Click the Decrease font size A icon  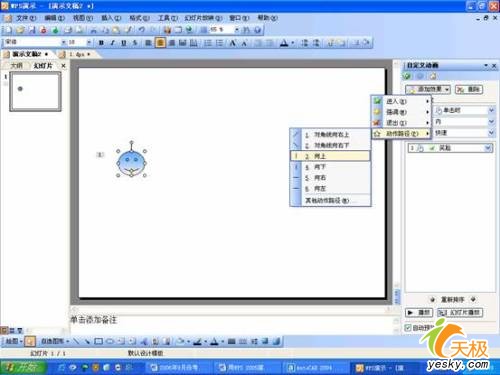(x=244, y=43)
